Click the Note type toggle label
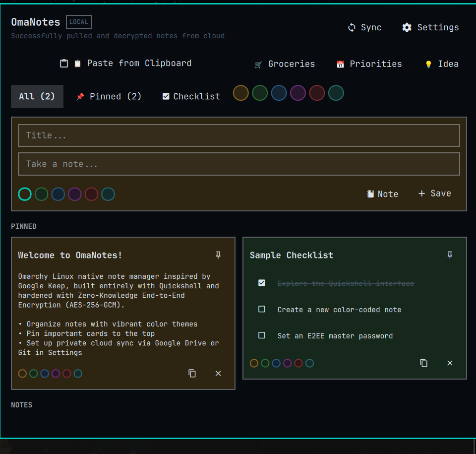Screen dimensions: 476x454 tap(388, 194)
